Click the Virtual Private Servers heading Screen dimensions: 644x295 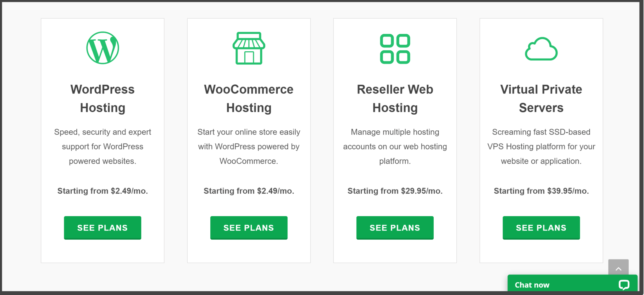point(541,99)
